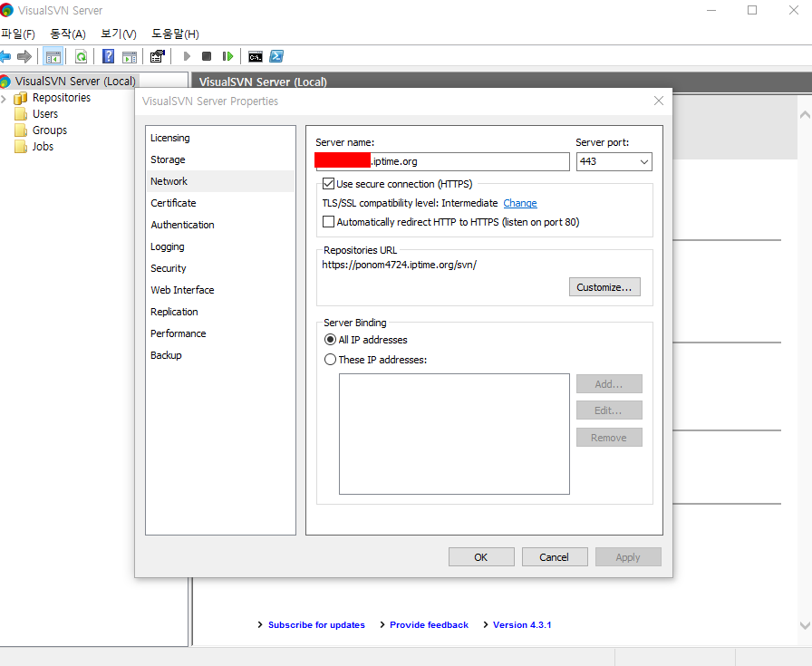812x666 pixels.
Task: Click the main pane scroll down arrow
Action: point(805,625)
